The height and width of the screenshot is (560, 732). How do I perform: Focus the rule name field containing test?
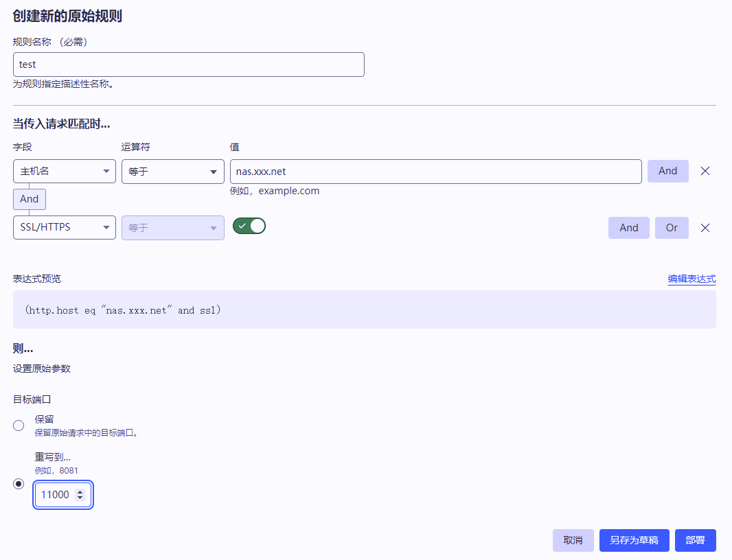(188, 65)
